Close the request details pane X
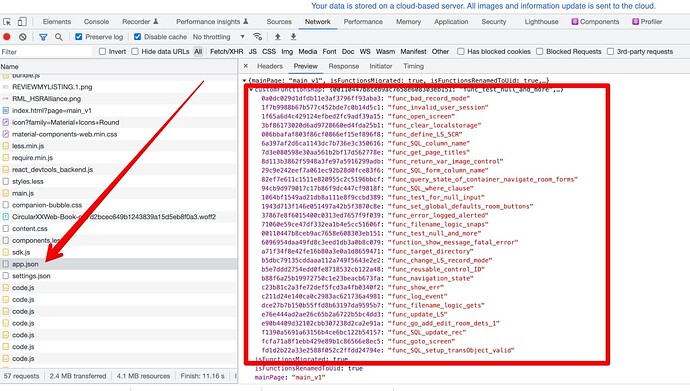This screenshot has width=690, height=391. (x=246, y=66)
